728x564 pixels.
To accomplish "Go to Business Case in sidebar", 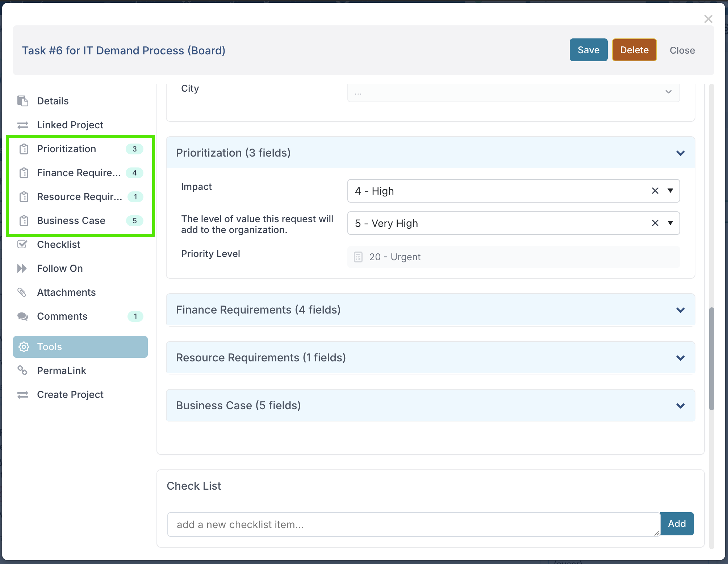I will click(71, 220).
